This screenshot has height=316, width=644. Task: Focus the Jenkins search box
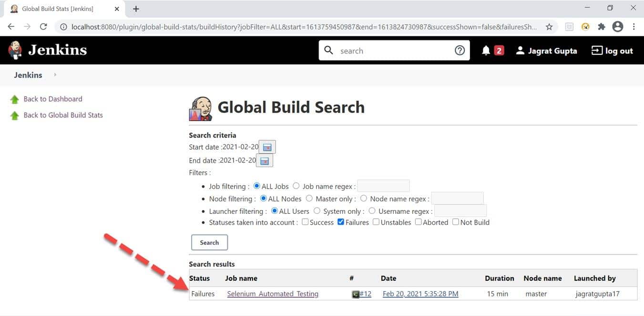[395, 50]
